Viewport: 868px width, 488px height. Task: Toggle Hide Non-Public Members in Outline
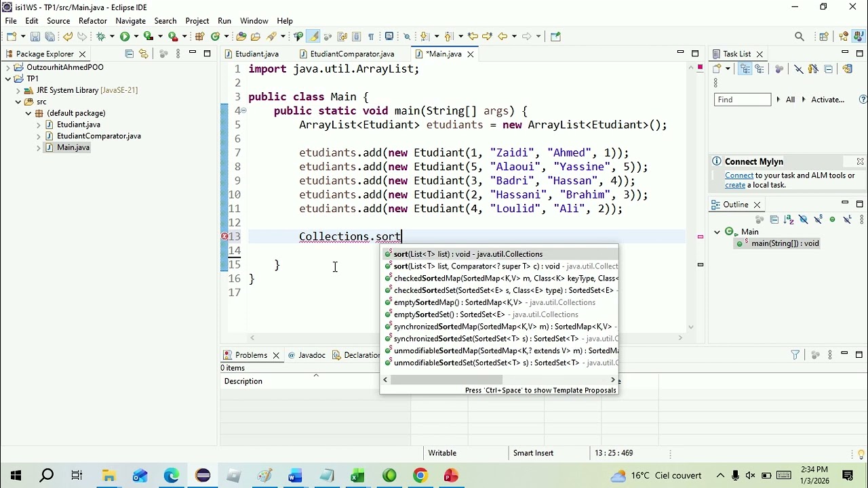[832, 220]
